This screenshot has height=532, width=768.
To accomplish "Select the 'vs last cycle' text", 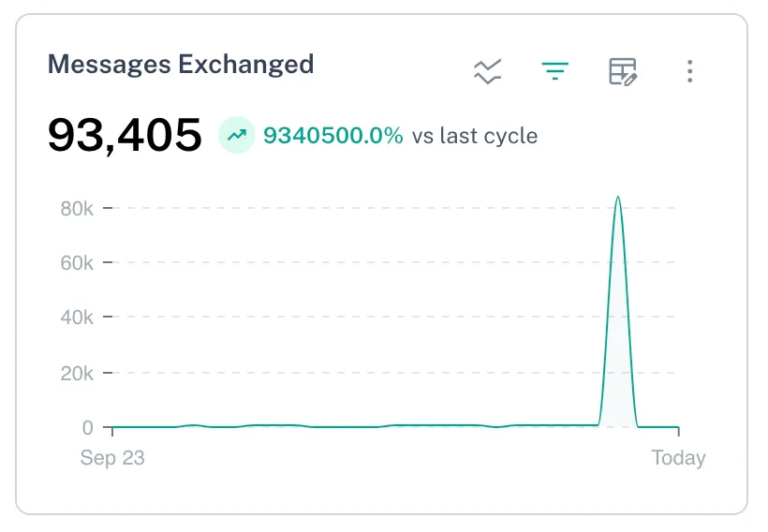I will 475,135.
